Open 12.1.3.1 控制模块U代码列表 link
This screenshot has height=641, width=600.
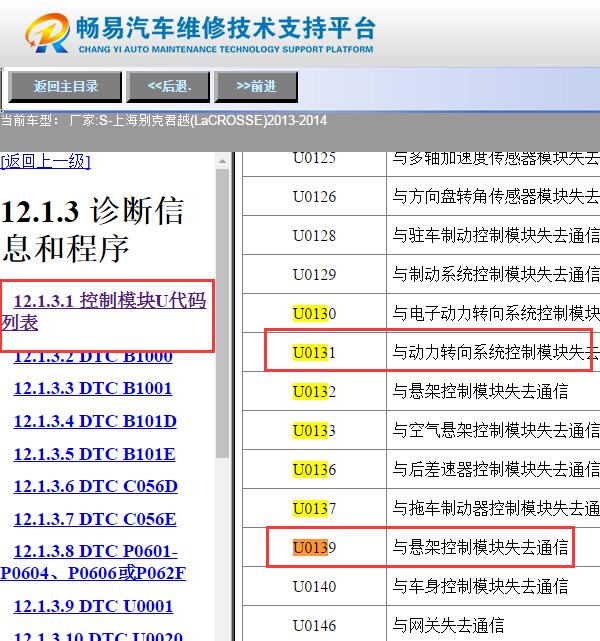[104, 312]
